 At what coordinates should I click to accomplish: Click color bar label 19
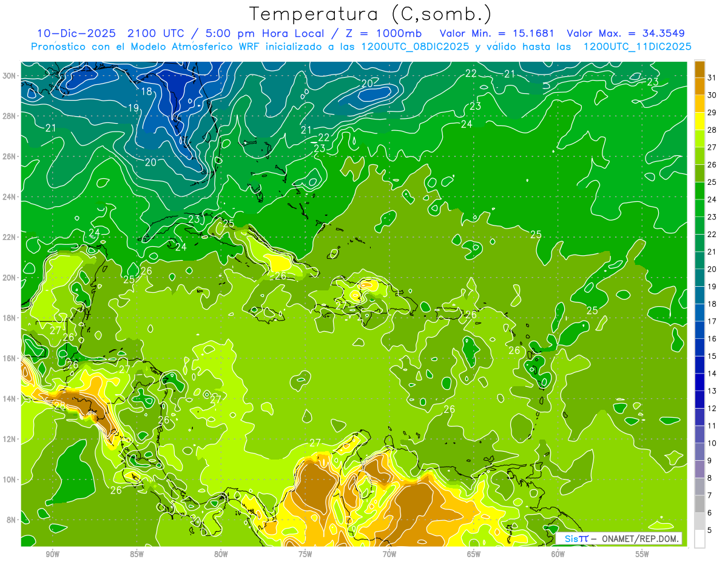(x=712, y=286)
